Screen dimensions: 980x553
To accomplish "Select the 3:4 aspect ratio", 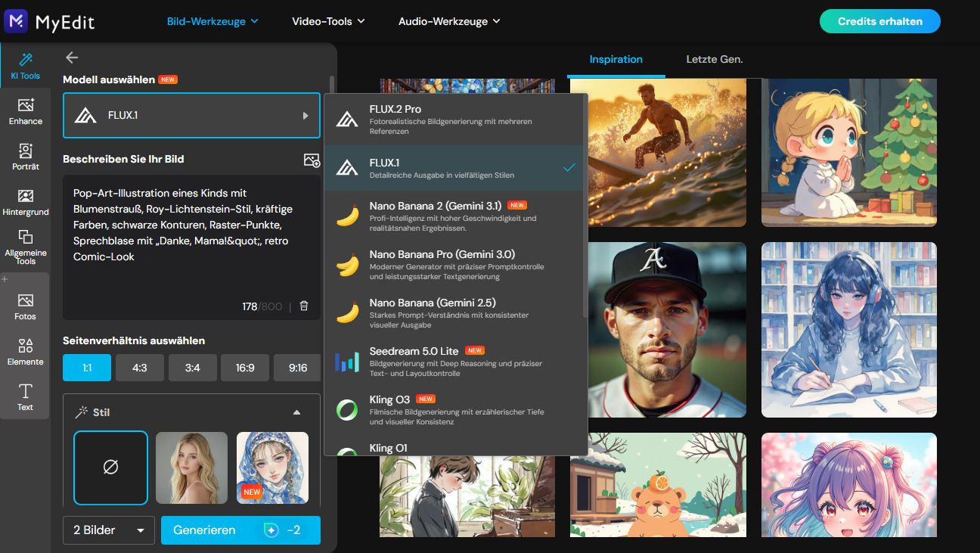I will pyautogui.click(x=193, y=368).
